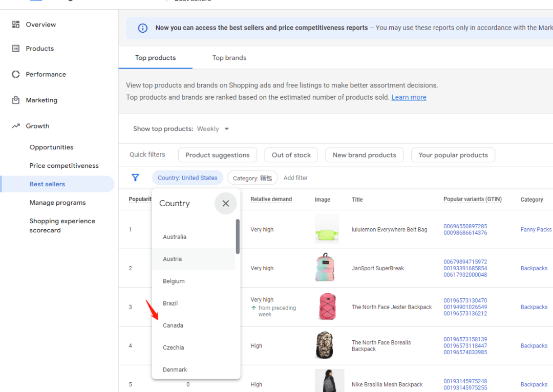Click the Growth trending arrow icon

pyautogui.click(x=16, y=126)
